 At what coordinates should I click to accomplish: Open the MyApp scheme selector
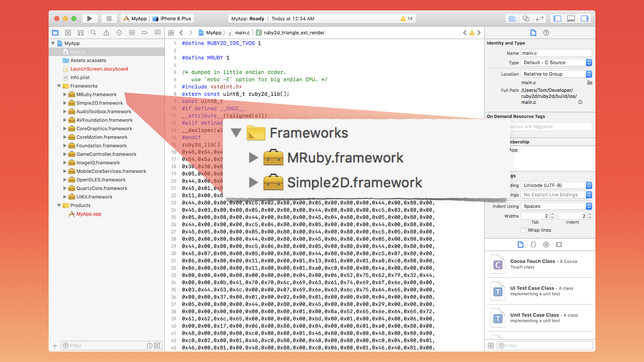(x=135, y=19)
